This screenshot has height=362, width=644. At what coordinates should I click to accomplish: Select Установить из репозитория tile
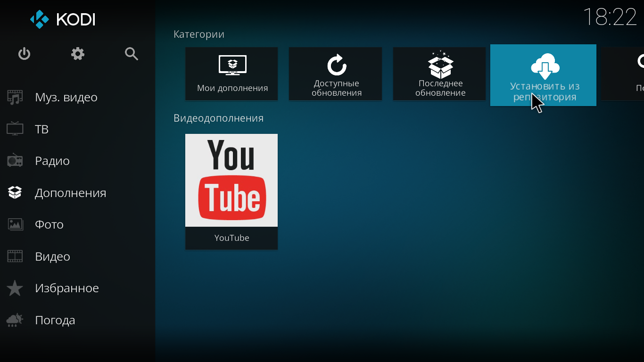tap(543, 75)
